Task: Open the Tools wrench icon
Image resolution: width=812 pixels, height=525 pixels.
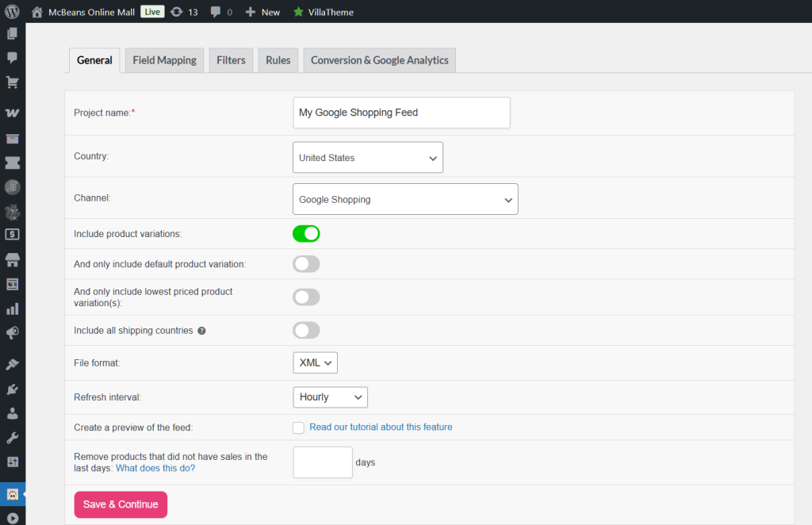Action: pos(12,437)
